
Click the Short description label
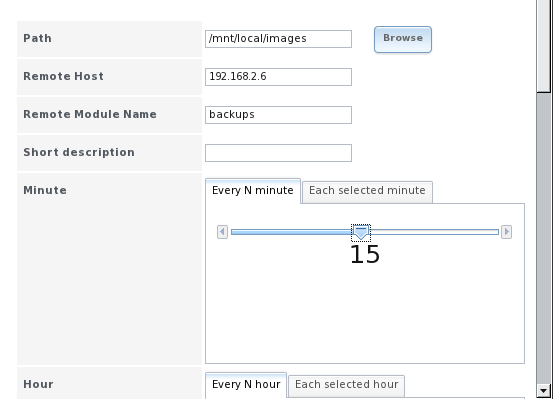point(79,153)
